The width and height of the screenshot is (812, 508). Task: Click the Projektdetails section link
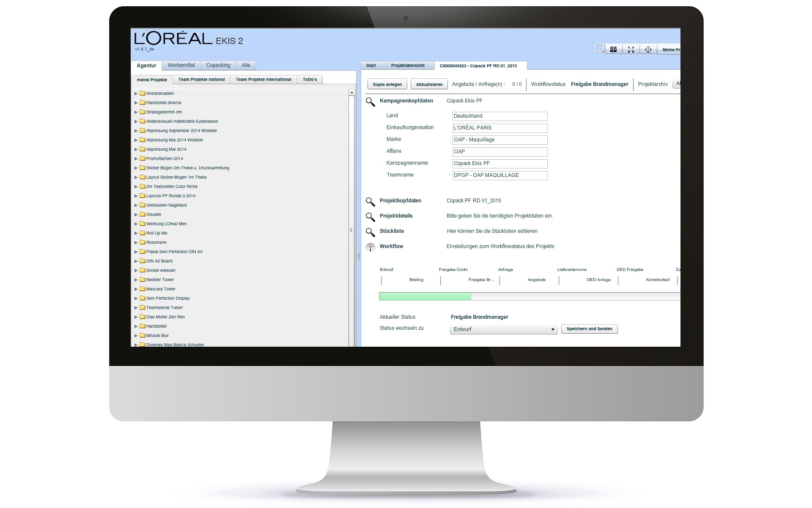pos(396,216)
